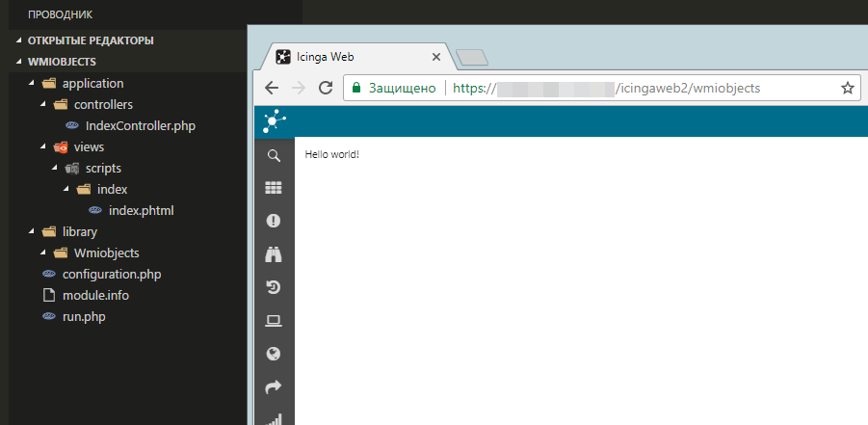Click the share arrow icon in sidebar
Viewport: 868px width, 425px height.
[x=274, y=386]
